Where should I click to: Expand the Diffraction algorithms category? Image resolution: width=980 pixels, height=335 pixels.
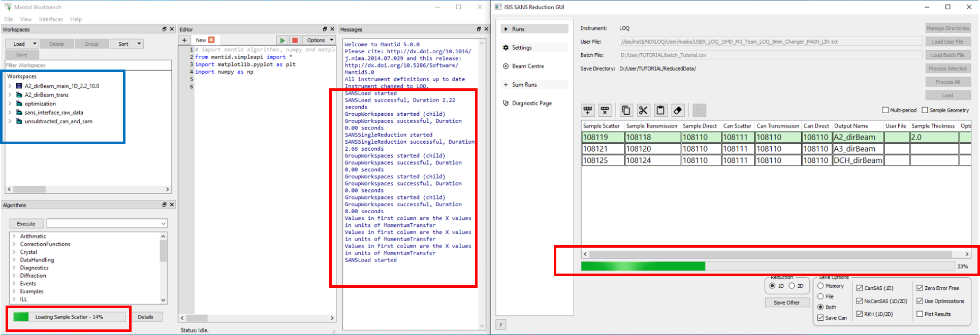coord(14,276)
